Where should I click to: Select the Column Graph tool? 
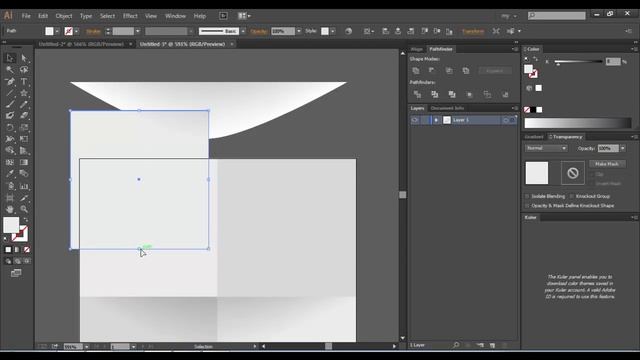[x=24, y=186]
